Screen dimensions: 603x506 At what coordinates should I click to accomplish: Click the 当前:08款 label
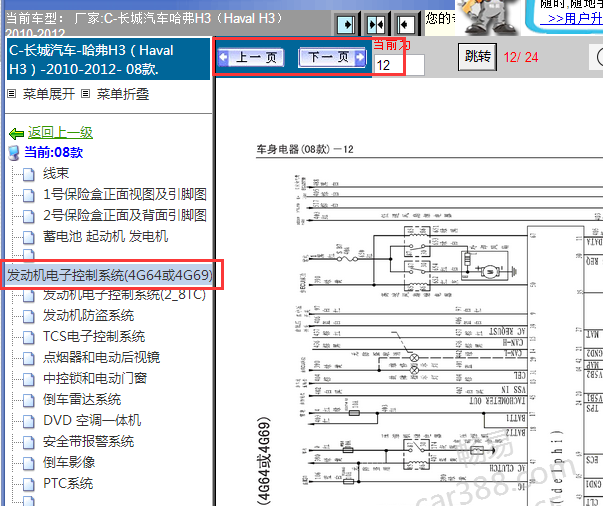[x=53, y=152]
